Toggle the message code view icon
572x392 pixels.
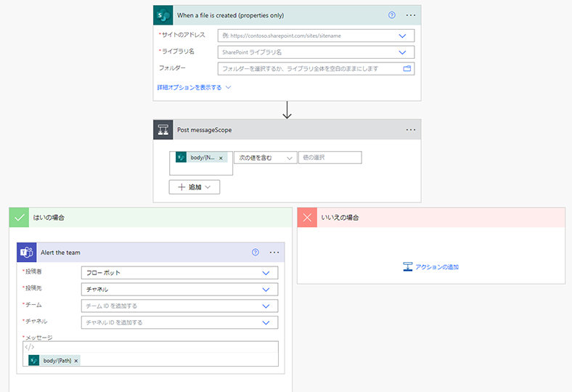(30, 347)
